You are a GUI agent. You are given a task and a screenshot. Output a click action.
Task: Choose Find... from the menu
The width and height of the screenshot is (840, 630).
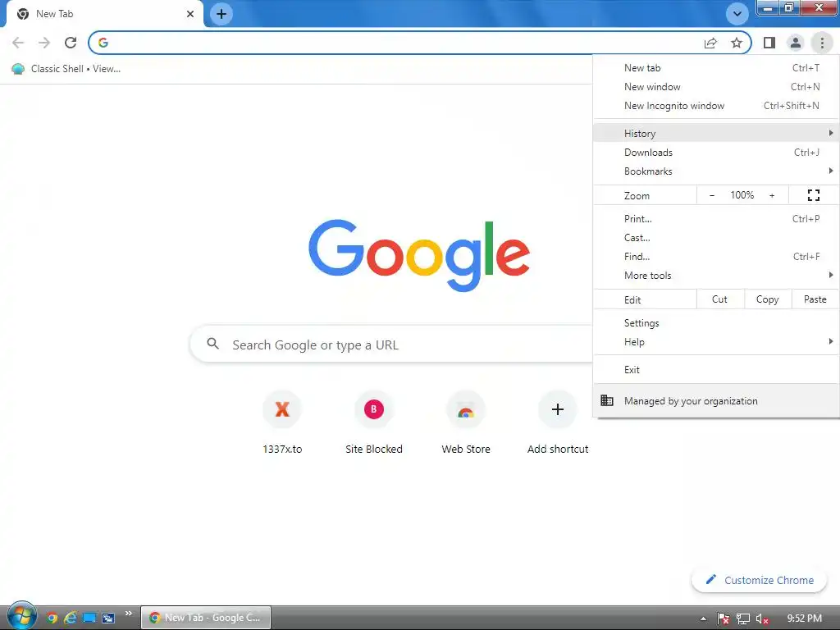[716, 256]
